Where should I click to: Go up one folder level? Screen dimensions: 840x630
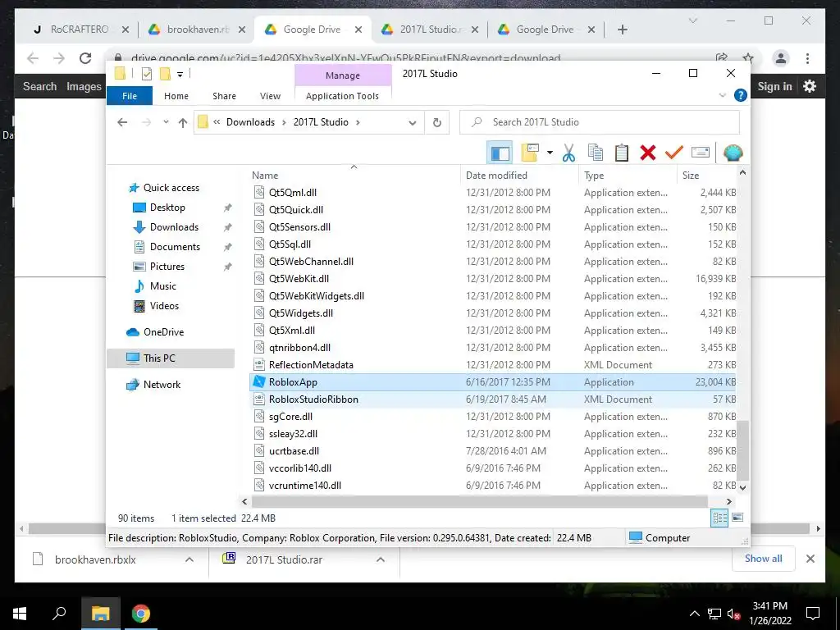click(x=183, y=123)
